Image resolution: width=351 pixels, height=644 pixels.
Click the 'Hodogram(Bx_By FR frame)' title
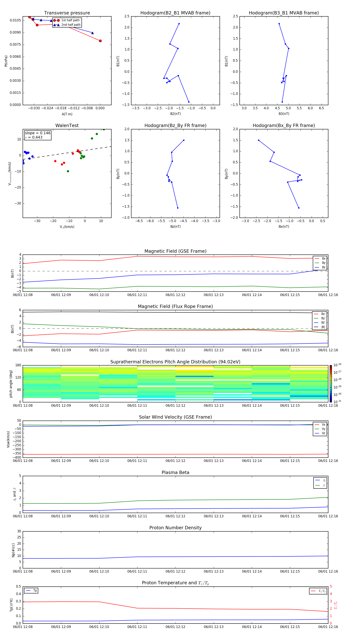click(x=284, y=125)
